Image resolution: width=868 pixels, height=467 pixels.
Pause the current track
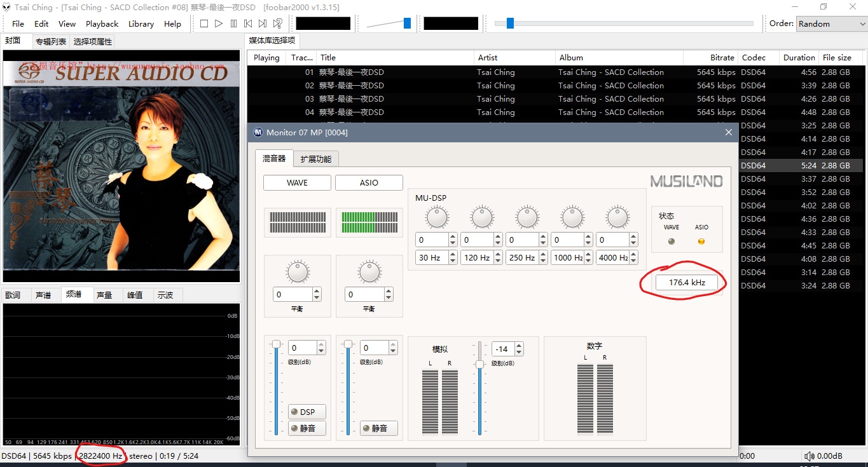(x=233, y=24)
